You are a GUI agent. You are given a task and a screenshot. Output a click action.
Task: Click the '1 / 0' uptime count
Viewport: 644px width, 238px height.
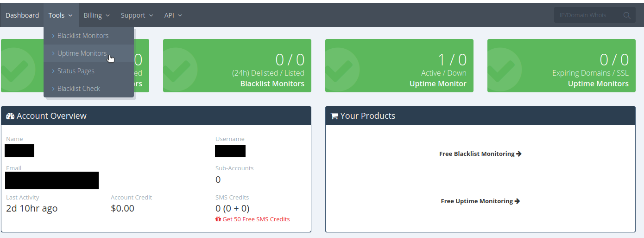[452, 59]
